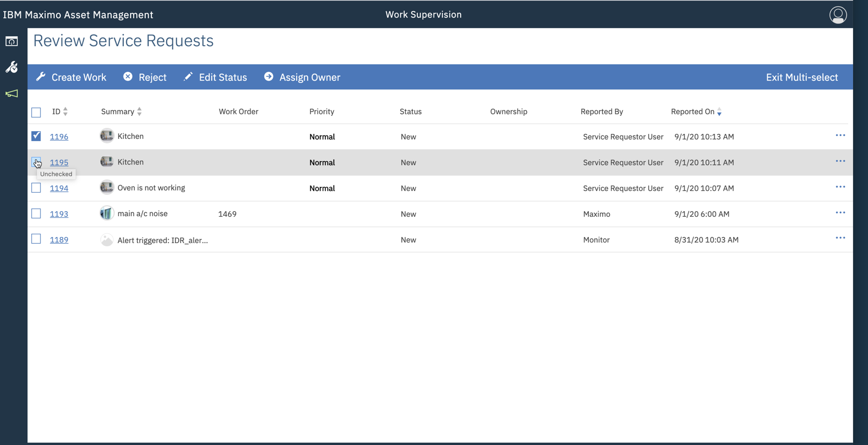Click 'Alert triggered: IDR_aler...' summary
The height and width of the screenshot is (445, 868).
[163, 240]
